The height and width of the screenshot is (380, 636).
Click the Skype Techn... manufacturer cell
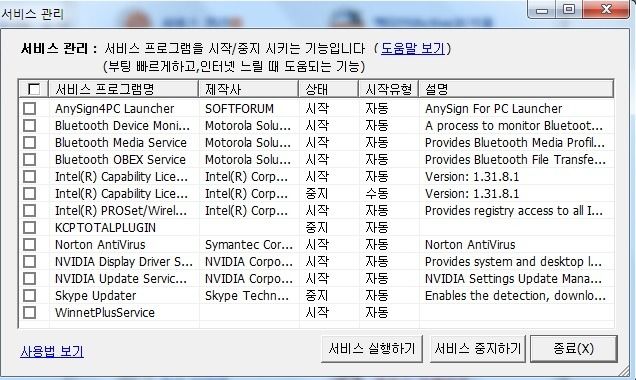point(247,296)
